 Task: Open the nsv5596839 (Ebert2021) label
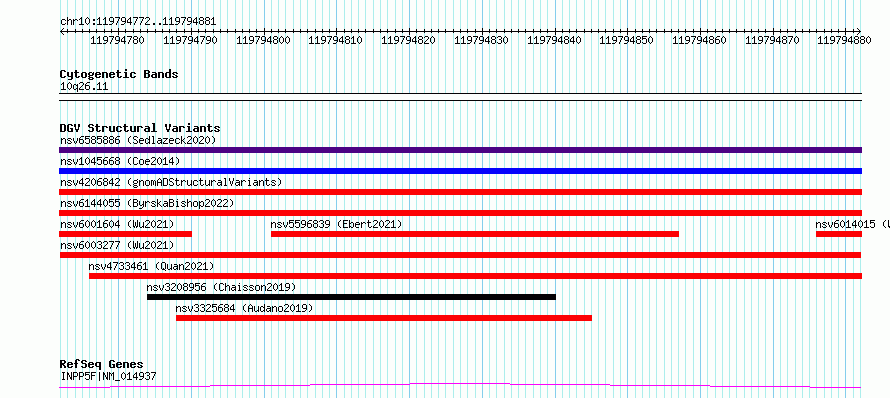coord(337,224)
